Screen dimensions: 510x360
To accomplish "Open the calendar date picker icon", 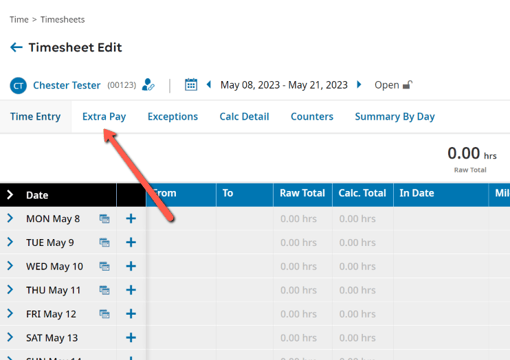I will (x=191, y=85).
